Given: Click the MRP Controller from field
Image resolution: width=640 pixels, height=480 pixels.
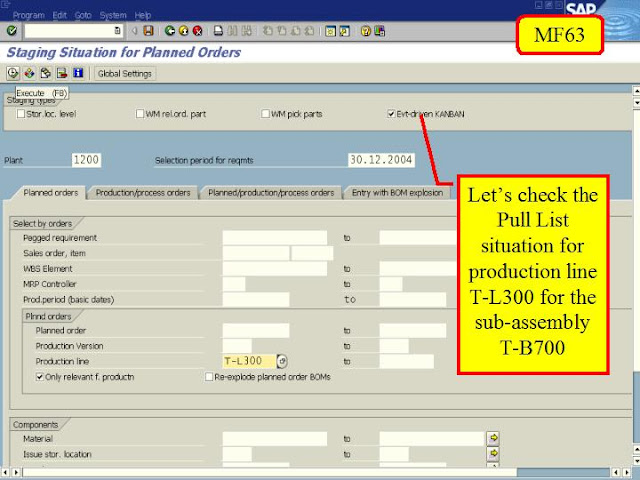Looking at the screenshot, I should point(234,284).
